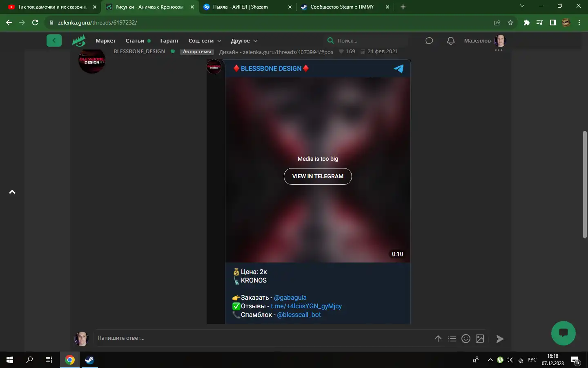Screen dimensions: 588x368
Task: Toggle the browser side panel
Action: pos(552,22)
